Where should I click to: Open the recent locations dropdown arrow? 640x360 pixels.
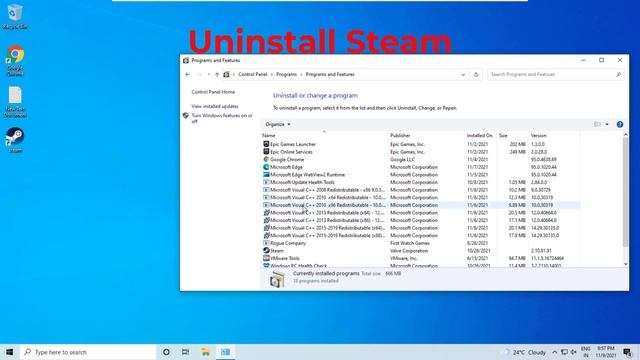[x=209, y=74]
